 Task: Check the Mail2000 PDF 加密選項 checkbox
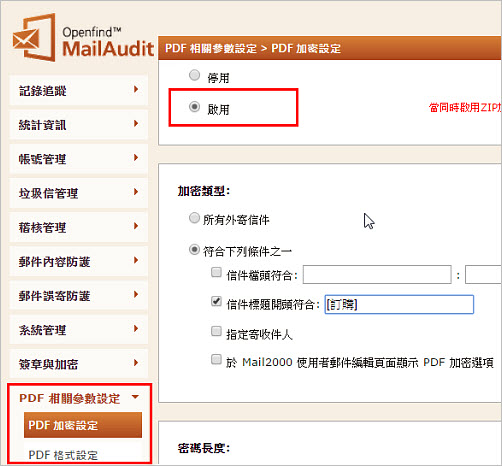click(216, 359)
